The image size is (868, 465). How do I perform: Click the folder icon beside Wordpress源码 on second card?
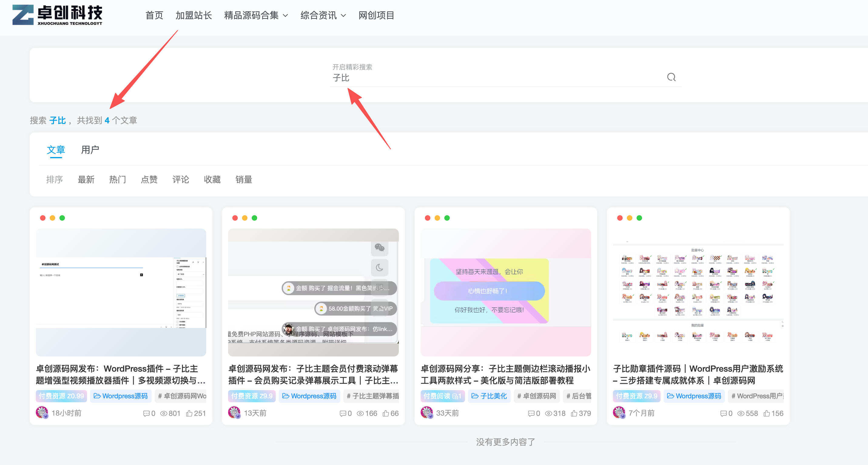285,396
